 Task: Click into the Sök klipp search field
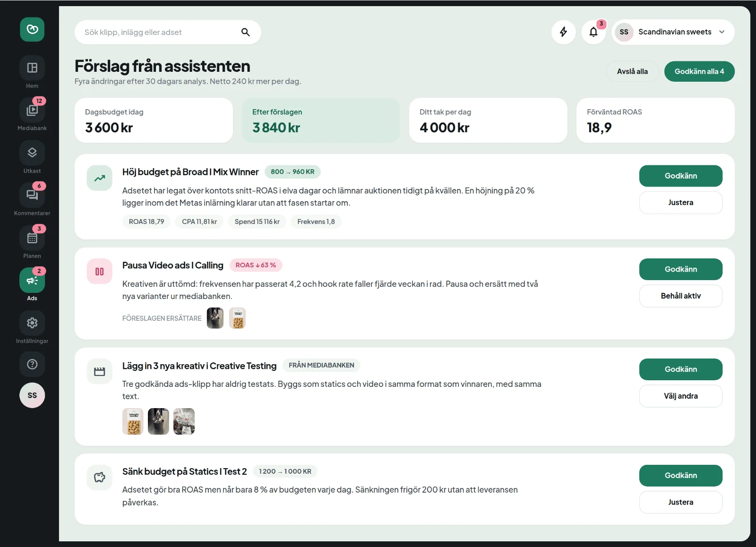[x=168, y=32]
